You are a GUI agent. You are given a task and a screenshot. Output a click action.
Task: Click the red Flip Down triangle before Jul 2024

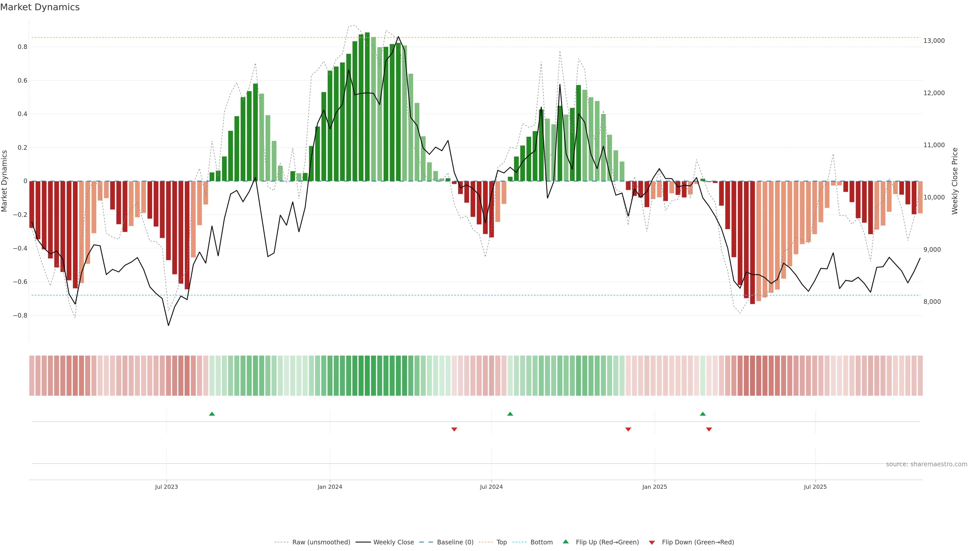coord(454,429)
